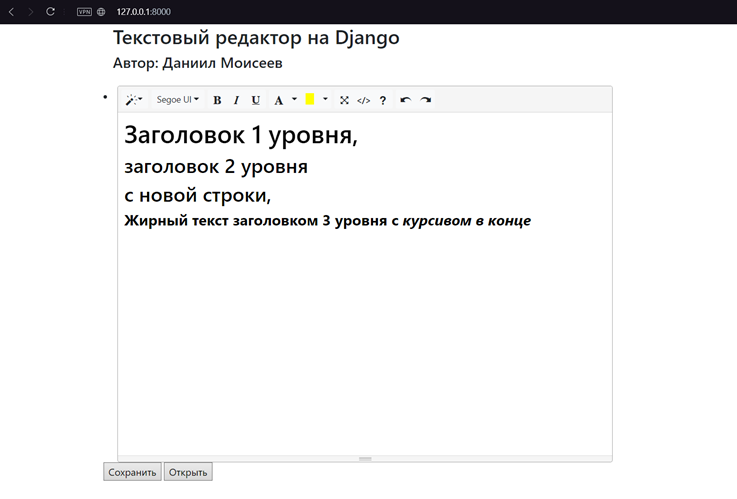Toggle bold formatting
Viewport: 737px width, 499px height.
click(x=217, y=100)
